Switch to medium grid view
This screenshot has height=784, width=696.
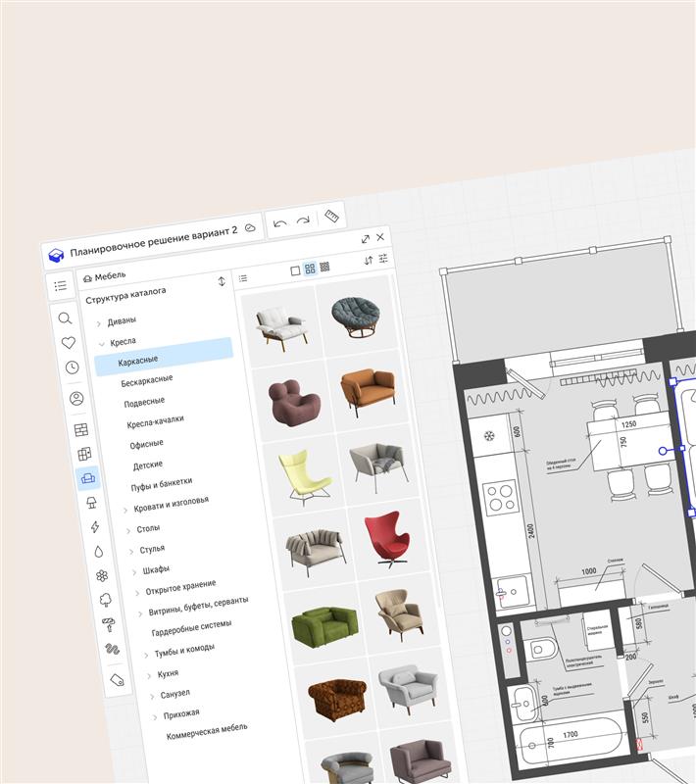310,269
